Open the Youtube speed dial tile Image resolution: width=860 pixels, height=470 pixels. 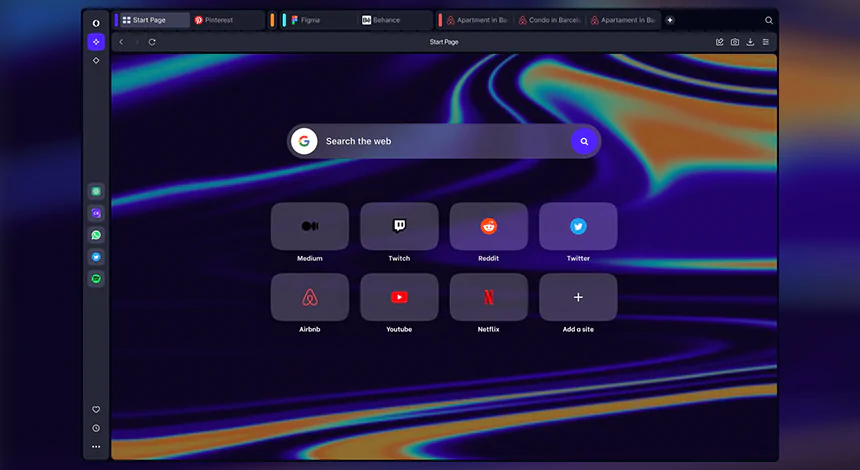(x=399, y=297)
